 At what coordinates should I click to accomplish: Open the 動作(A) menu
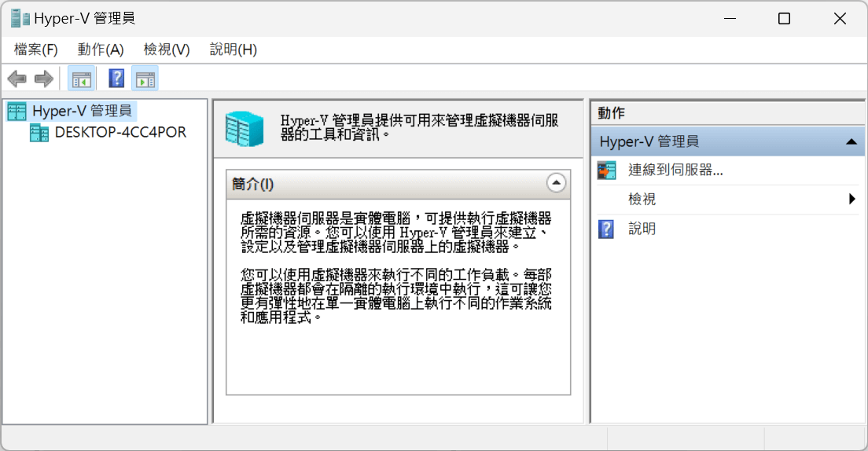point(100,49)
